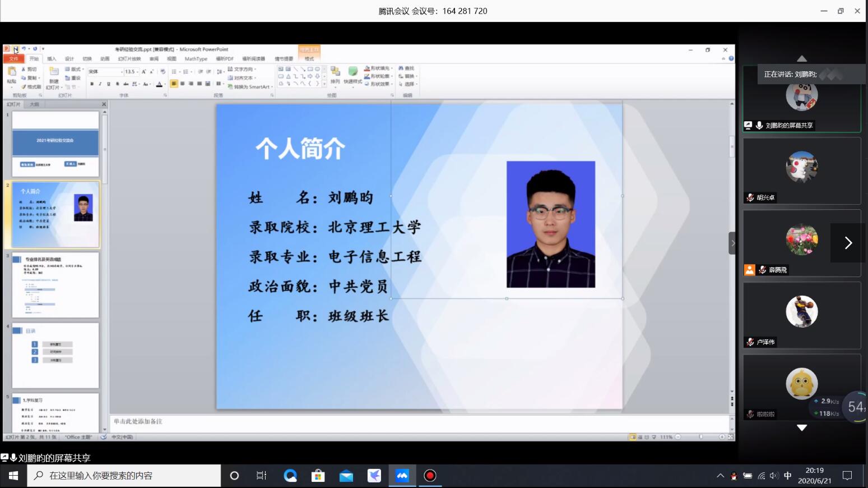Open the MathType ribbon tab
The width and height of the screenshot is (868, 488).
pos(196,59)
